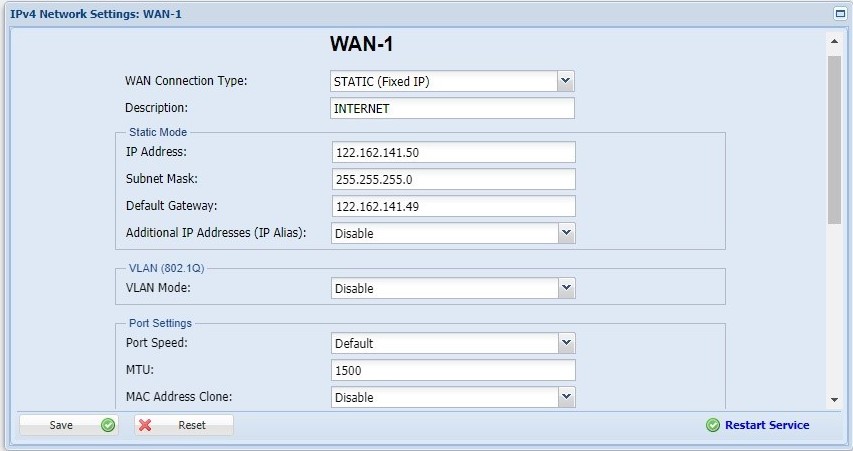Click the red X Reset icon
This screenshot has width=853, height=451.
[145, 425]
